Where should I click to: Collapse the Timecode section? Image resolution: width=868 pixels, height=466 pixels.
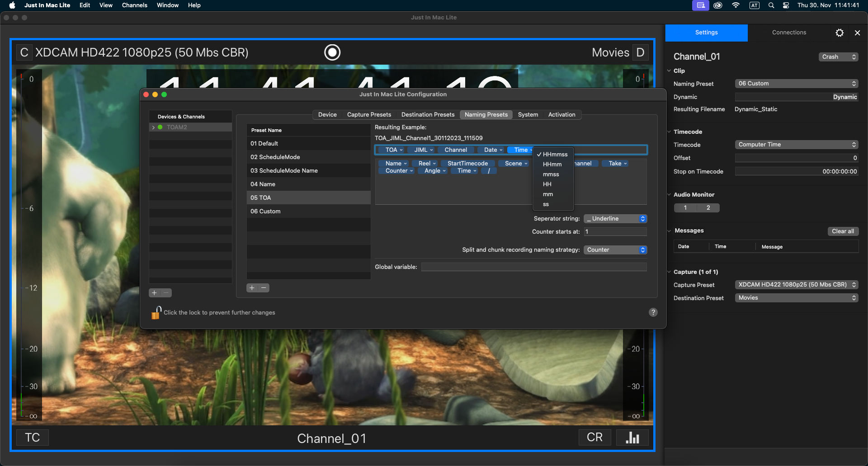[x=669, y=132]
